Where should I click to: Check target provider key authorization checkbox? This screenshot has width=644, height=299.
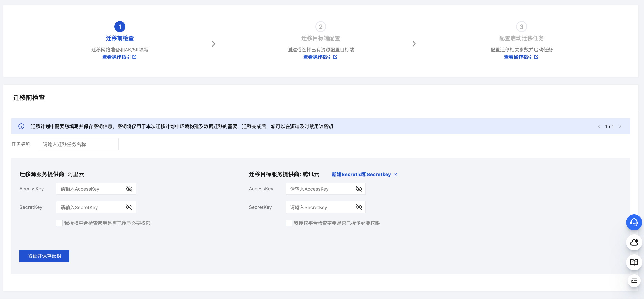click(289, 223)
